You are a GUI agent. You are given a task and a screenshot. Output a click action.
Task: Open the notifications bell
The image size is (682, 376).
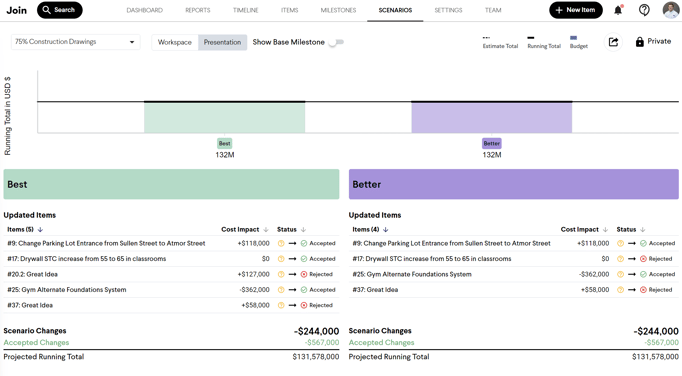(618, 10)
